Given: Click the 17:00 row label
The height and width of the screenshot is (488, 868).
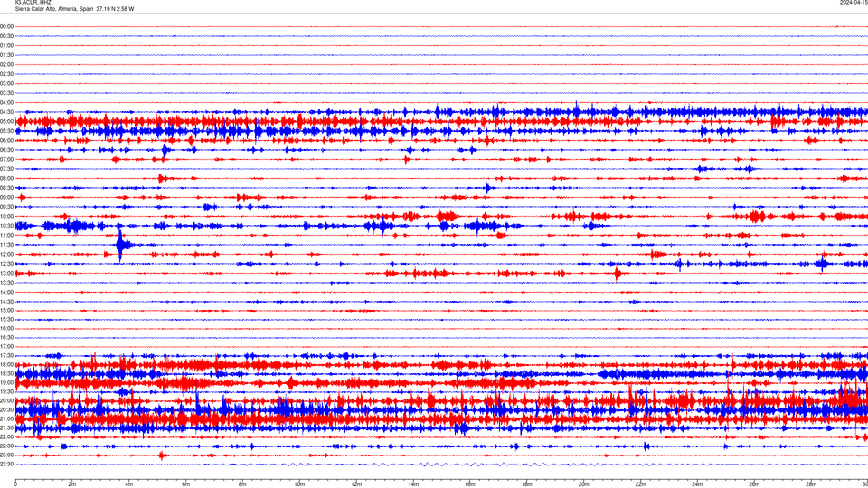Looking at the screenshot, I should pos(6,346).
